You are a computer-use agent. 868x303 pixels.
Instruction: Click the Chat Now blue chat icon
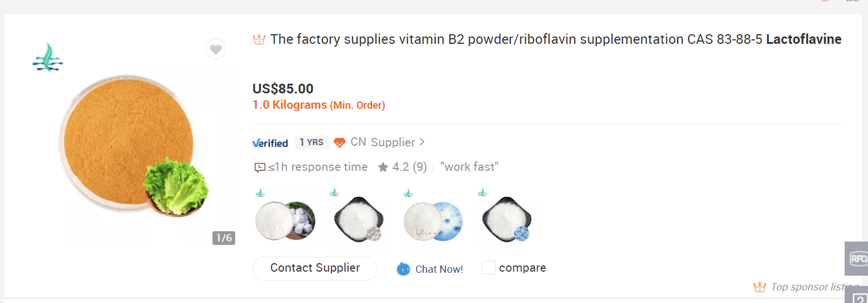403,269
